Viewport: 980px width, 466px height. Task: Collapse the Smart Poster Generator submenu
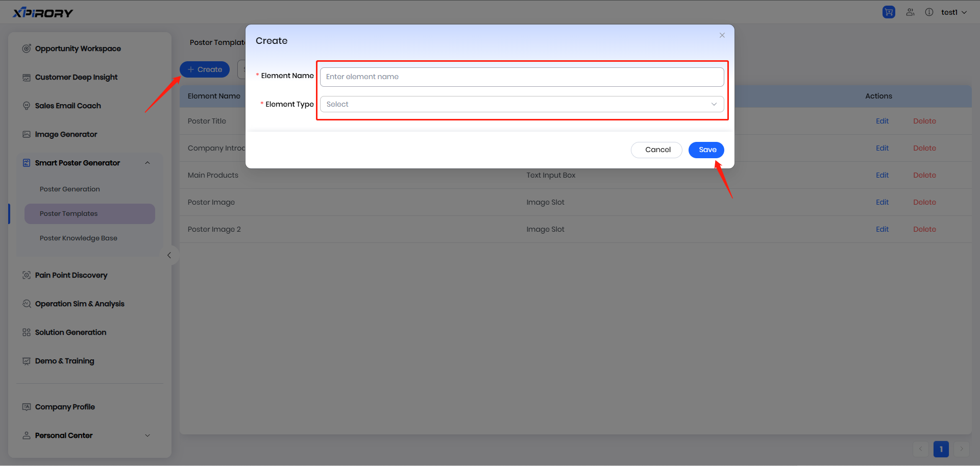pos(148,163)
